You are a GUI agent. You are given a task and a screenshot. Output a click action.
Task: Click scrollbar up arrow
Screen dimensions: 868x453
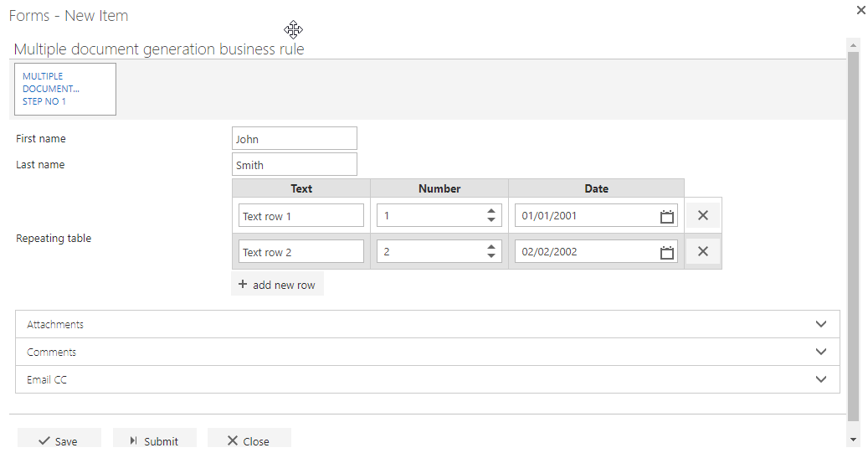coord(854,45)
